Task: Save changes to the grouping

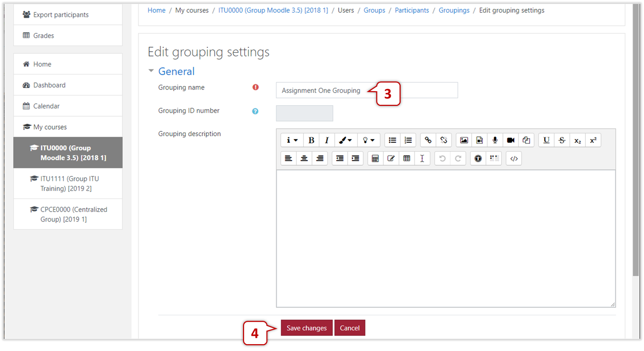Action: [x=307, y=328]
